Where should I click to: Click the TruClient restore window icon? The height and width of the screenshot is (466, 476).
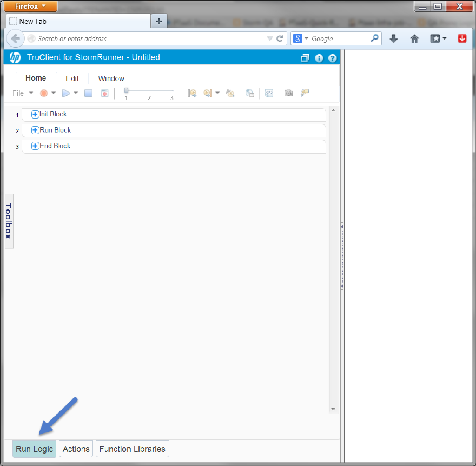pyautogui.click(x=305, y=58)
